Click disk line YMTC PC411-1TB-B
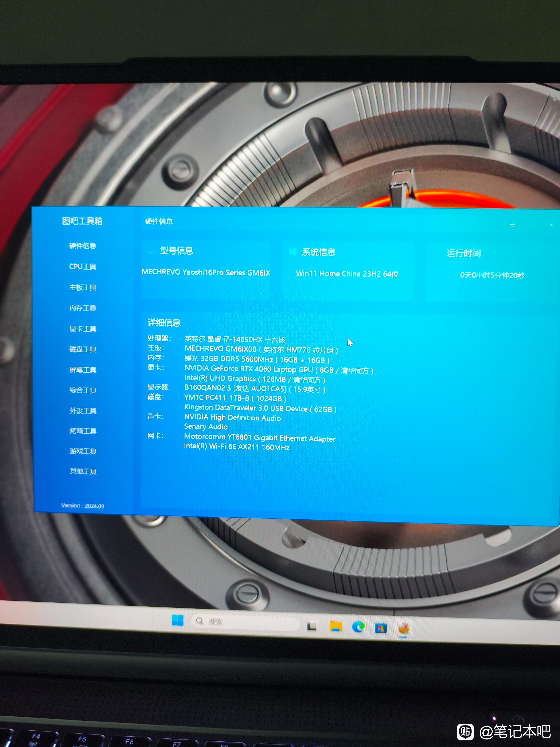 (x=235, y=398)
